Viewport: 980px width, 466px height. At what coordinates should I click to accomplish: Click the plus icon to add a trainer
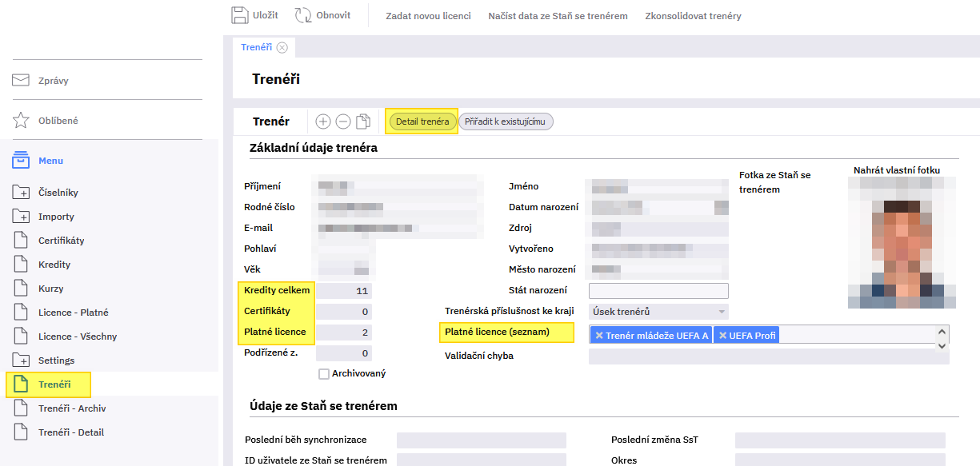(x=323, y=121)
